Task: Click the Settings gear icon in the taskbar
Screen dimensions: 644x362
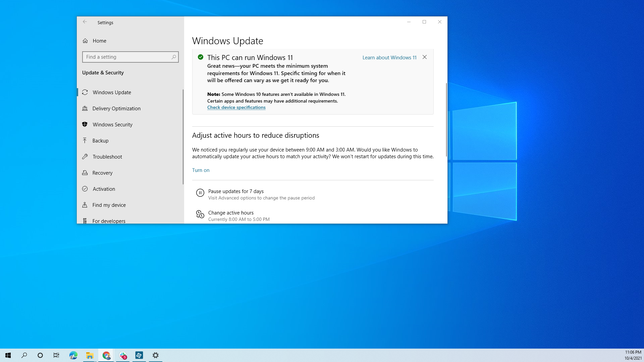Action: coord(156,355)
